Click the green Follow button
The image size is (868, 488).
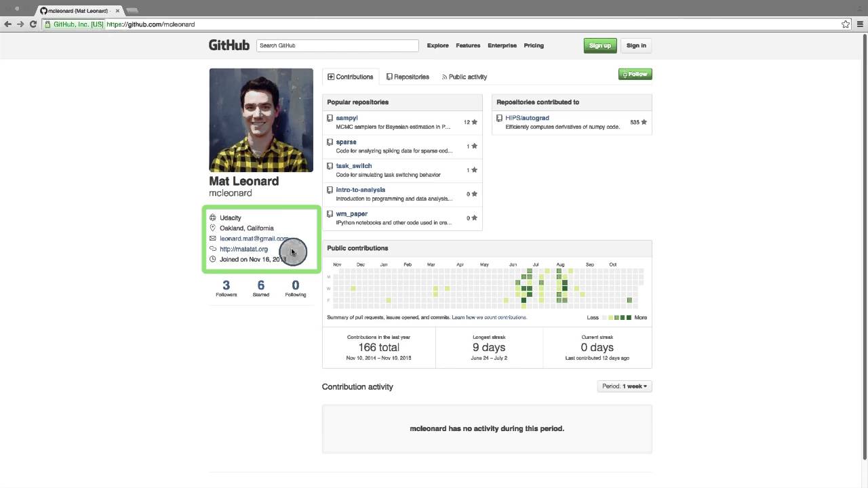(635, 74)
